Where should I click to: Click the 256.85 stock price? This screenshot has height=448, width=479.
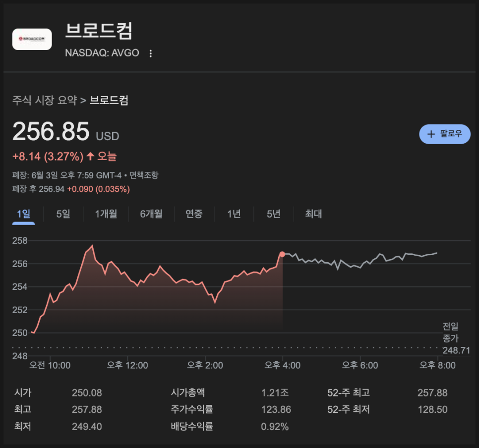51,131
